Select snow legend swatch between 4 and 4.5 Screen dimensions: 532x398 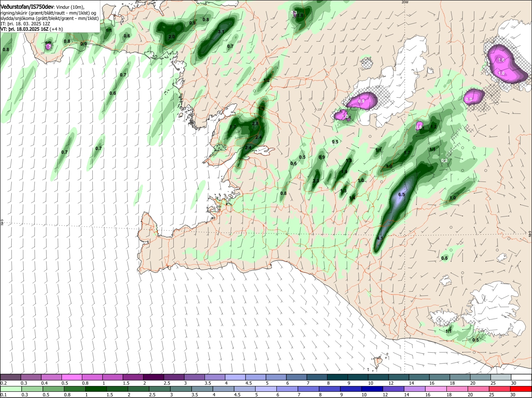(236, 377)
